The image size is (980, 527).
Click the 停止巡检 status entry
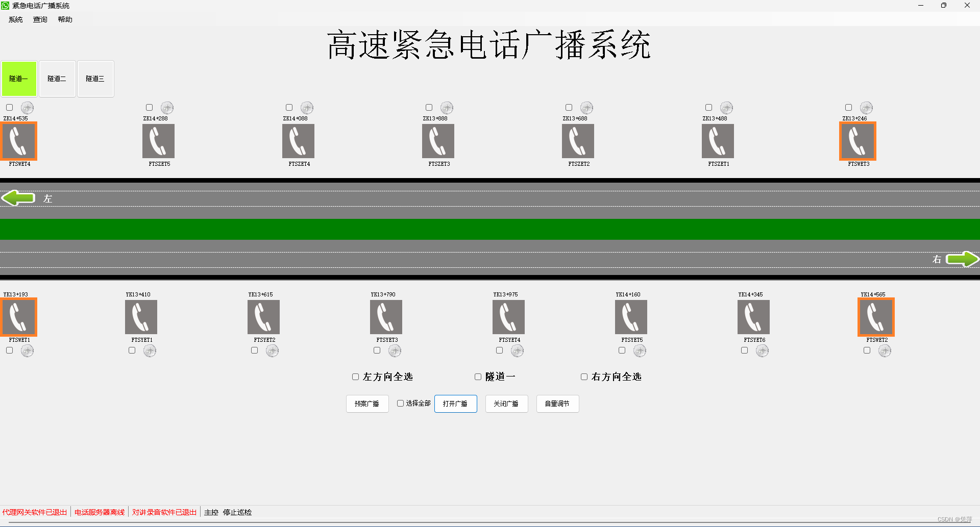(237, 512)
